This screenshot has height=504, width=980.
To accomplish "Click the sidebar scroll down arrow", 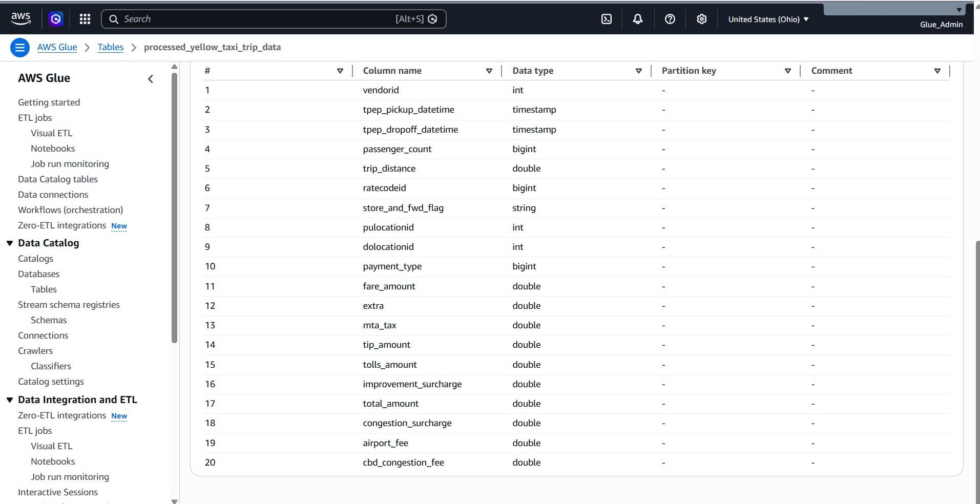I will (x=174, y=501).
